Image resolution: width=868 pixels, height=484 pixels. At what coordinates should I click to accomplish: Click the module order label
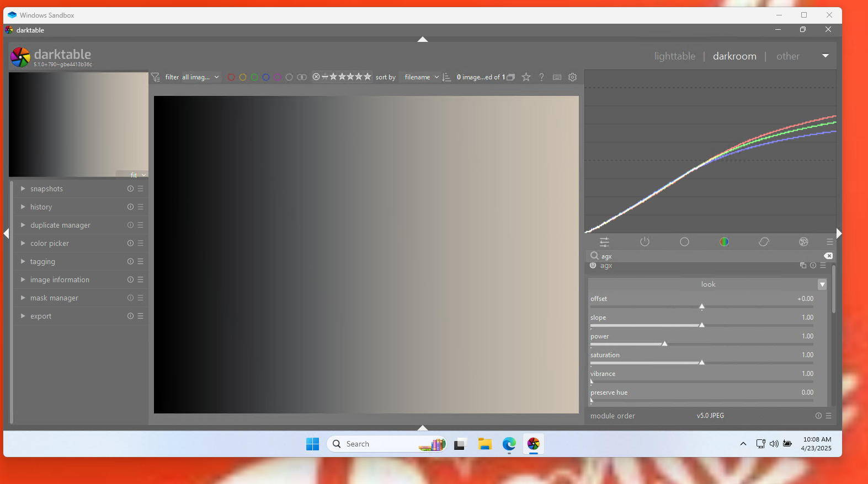613,416
